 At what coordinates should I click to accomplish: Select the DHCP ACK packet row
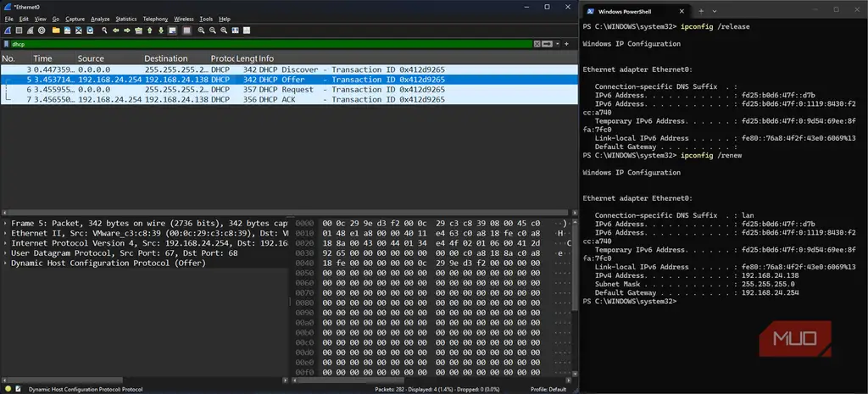tap(288, 100)
